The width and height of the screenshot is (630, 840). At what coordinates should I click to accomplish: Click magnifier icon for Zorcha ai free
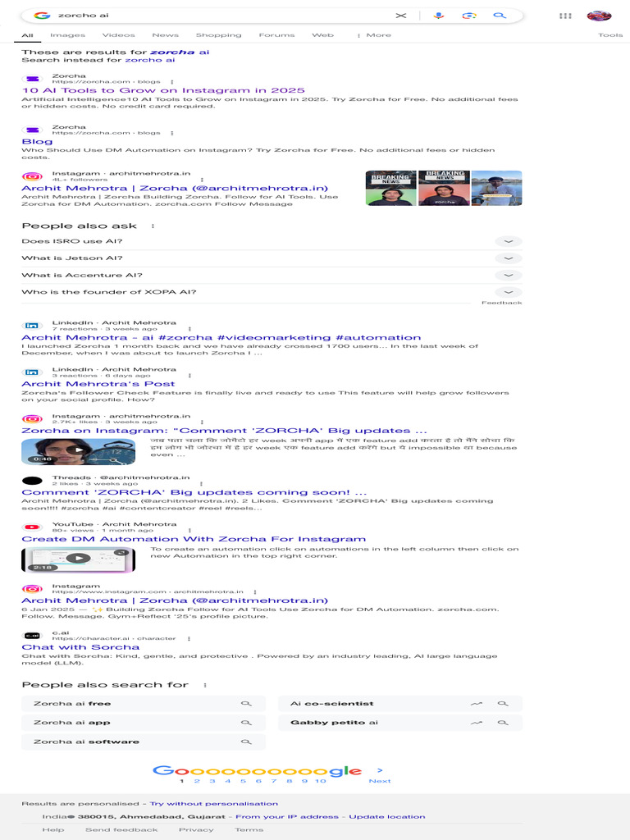pos(246,704)
